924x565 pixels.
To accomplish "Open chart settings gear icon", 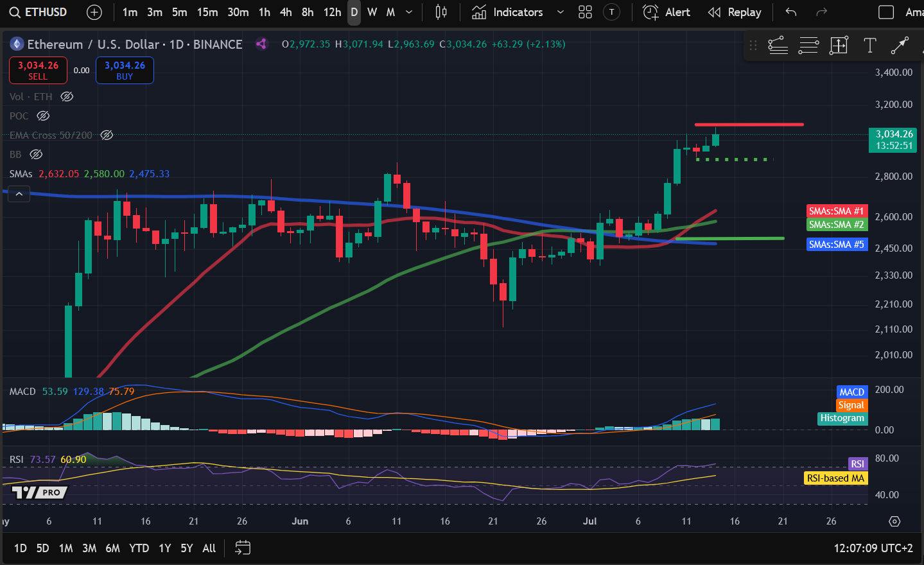I will [x=894, y=521].
